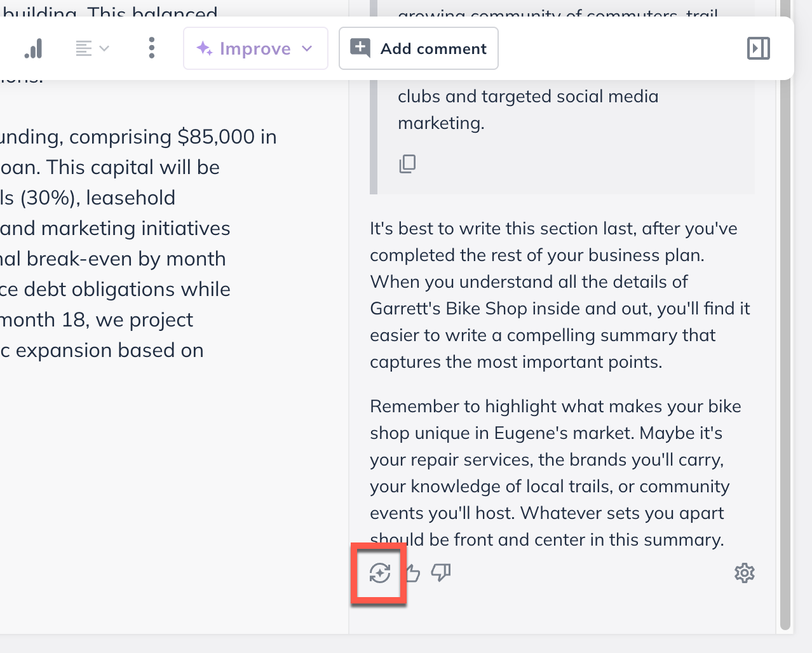This screenshot has height=653, width=812.
Task: Open the three-dot more options menu
Action: coord(151,48)
